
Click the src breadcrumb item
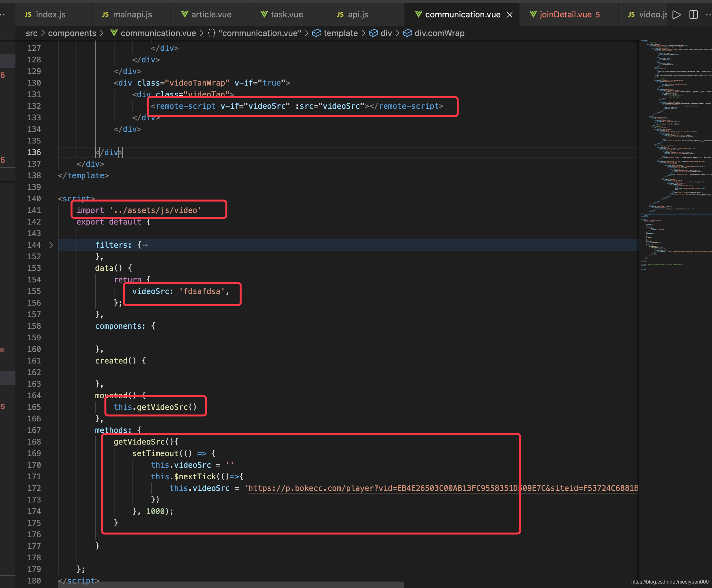[x=32, y=33]
